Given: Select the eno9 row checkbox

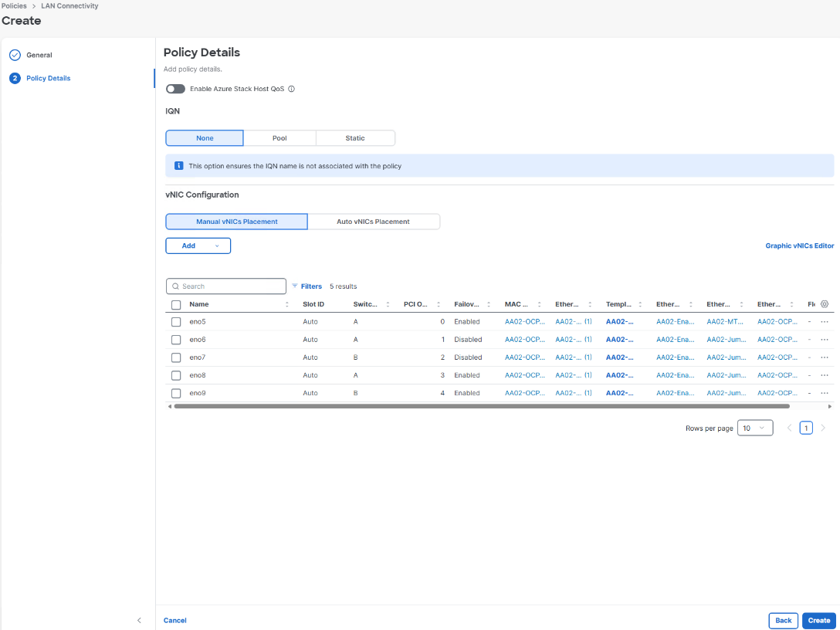Looking at the screenshot, I should point(176,393).
